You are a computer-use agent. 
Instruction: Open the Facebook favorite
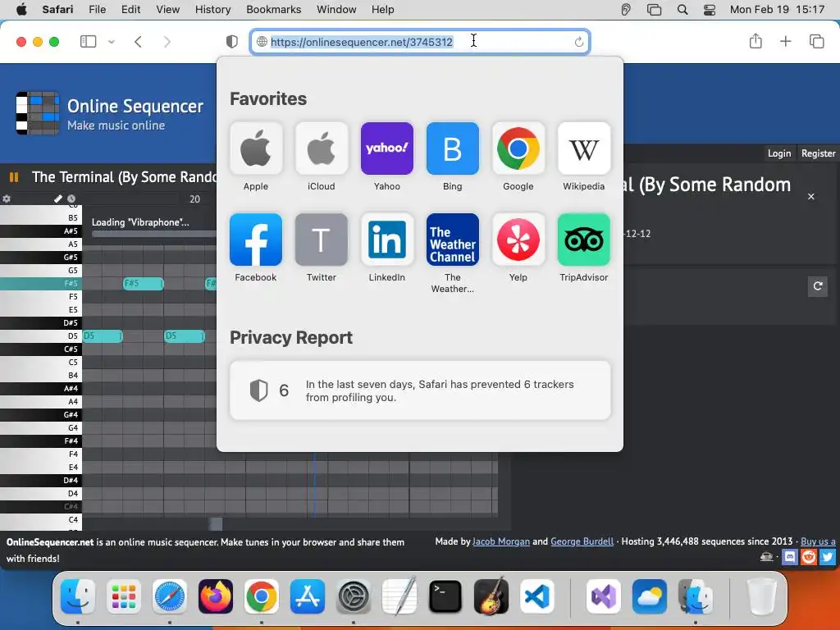(x=256, y=240)
